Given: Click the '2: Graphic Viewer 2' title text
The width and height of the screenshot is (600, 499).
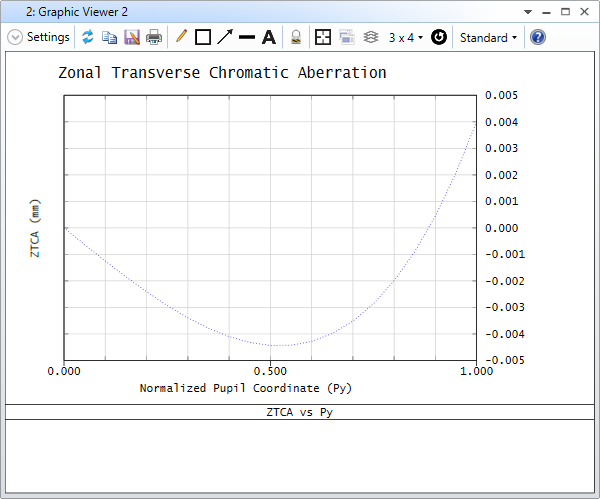Looking at the screenshot, I should pyautogui.click(x=77, y=12).
